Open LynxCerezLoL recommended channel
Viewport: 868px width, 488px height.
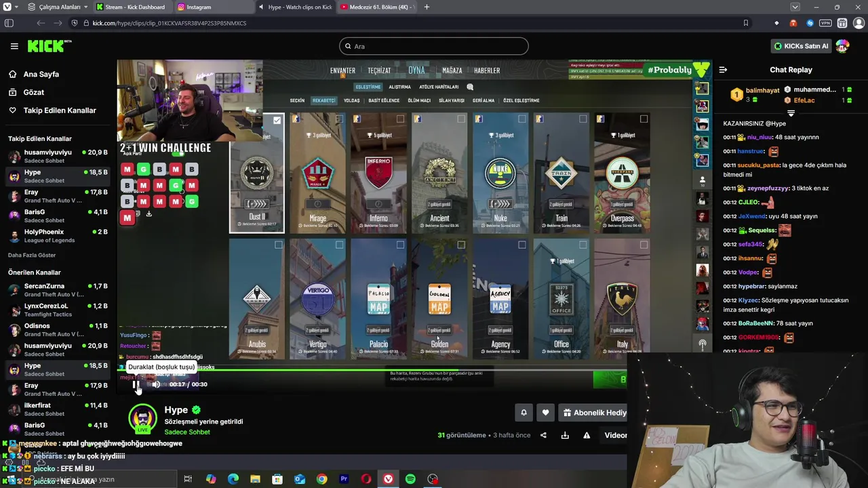(58, 310)
